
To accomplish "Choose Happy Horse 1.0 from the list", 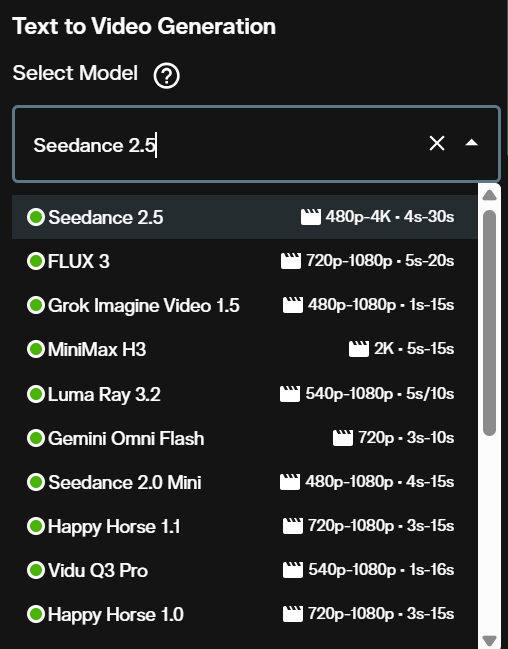I will 245,614.
